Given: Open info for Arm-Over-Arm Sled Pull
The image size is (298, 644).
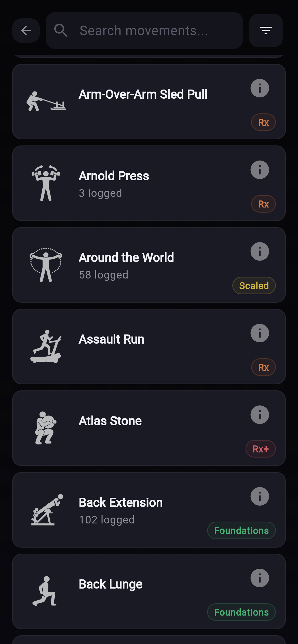Looking at the screenshot, I should point(260,88).
